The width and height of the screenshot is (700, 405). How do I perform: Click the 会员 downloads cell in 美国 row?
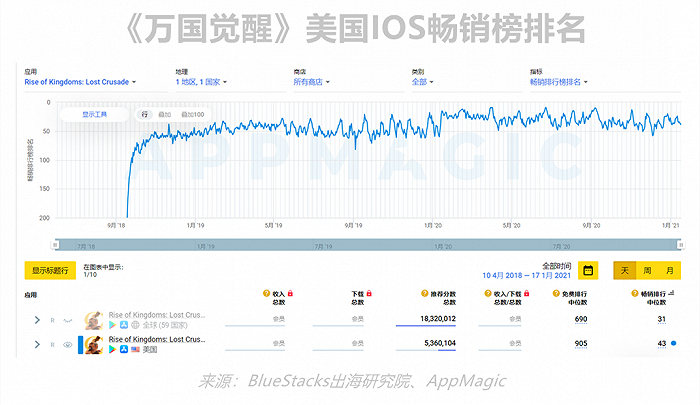pos(357,343)
